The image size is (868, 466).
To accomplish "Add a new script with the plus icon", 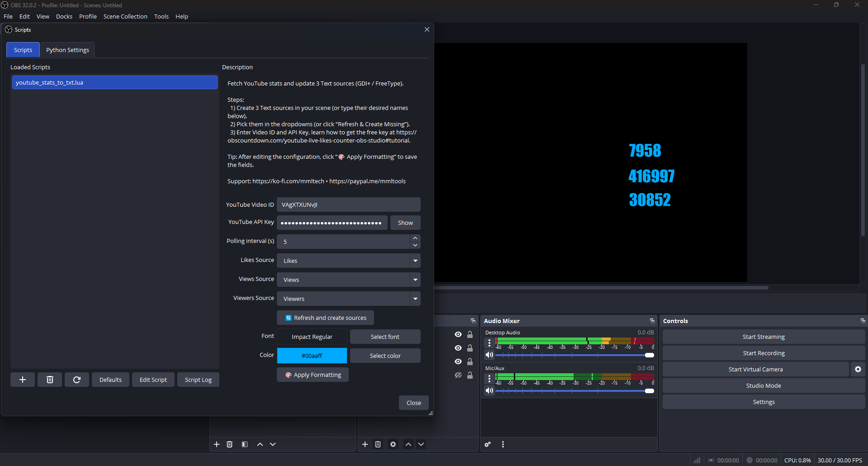I will tap(23, 380).
